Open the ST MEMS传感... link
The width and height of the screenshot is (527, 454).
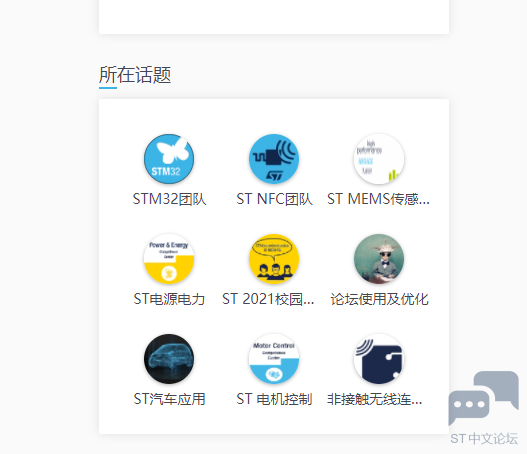pos(378,199)
